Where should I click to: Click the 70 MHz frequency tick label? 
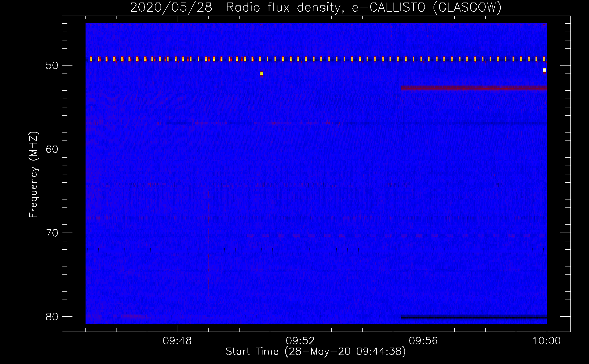click(x=52, y=233)
